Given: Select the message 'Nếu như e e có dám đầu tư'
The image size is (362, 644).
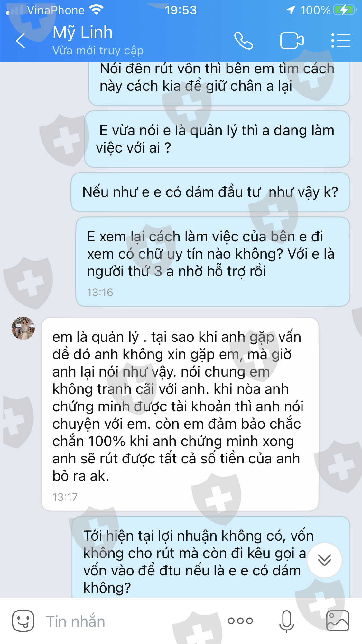Looking at the screenshot, I should [x=210, y=192].
